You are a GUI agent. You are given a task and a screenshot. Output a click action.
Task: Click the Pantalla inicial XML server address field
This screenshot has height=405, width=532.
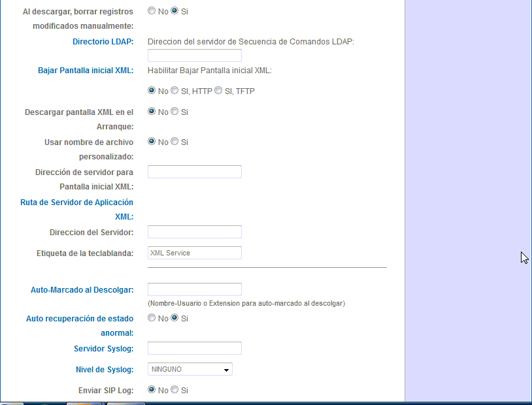(194, 171)
